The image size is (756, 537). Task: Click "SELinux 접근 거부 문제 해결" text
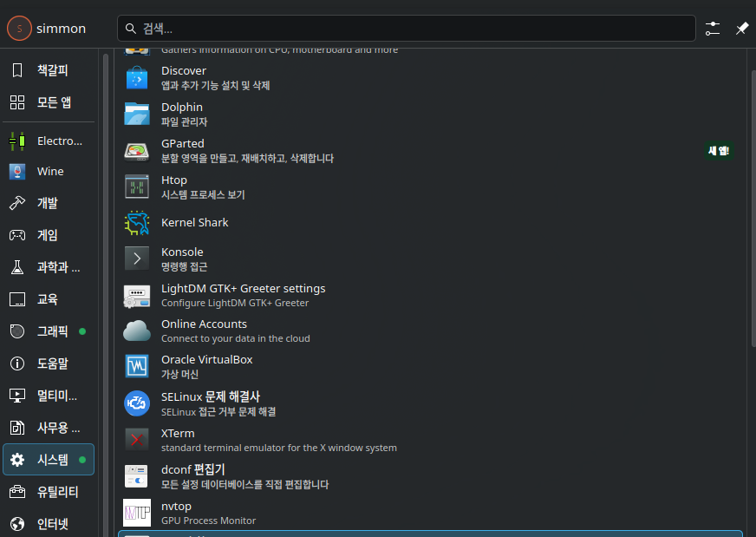click(218, 411)
